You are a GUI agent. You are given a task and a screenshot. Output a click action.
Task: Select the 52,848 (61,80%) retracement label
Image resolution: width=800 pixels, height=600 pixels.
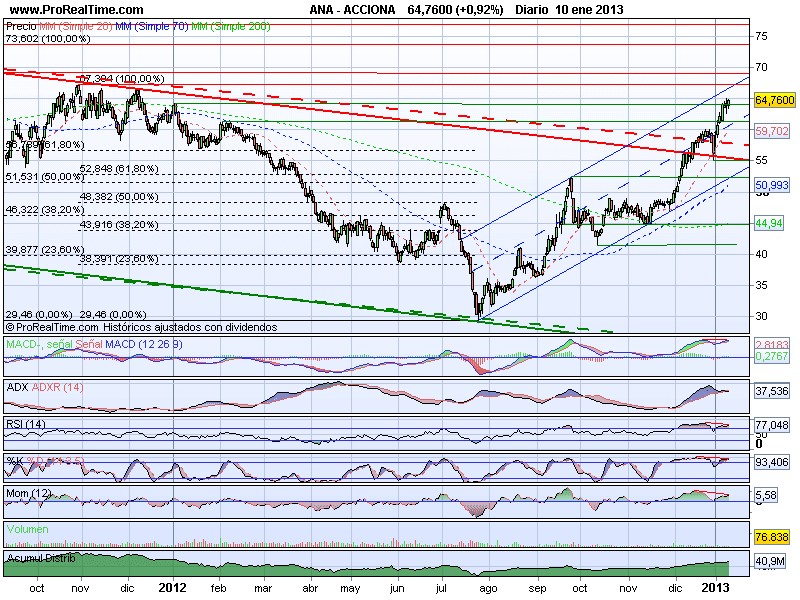point(119,168)
